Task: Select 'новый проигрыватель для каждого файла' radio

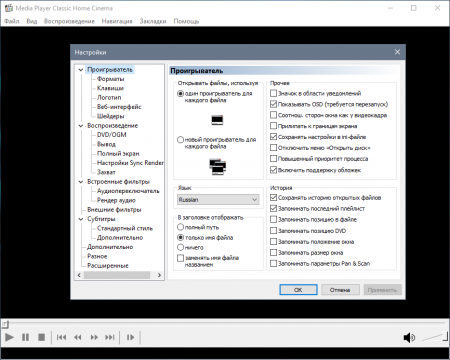Action: [180, 140]
